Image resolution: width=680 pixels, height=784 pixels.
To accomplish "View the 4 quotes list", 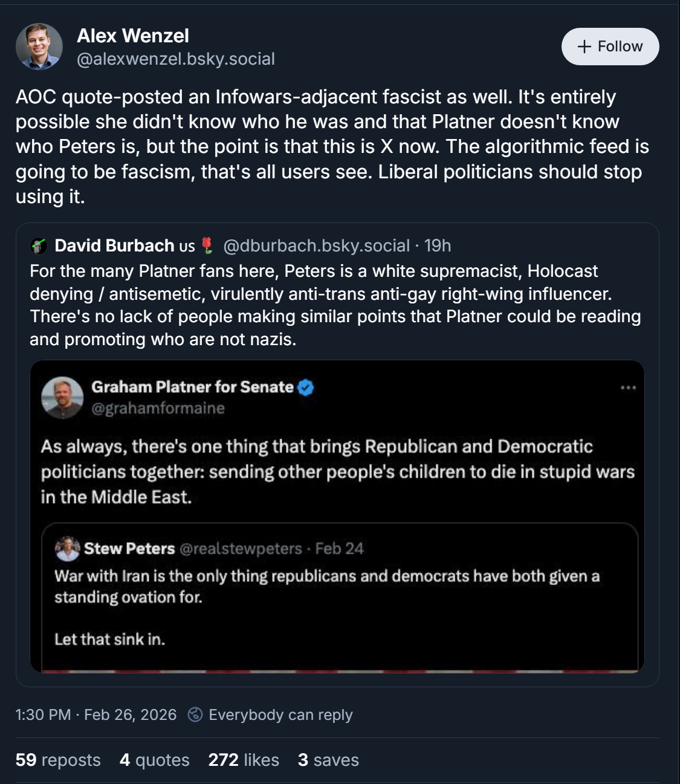I will (x=155, y=760).
